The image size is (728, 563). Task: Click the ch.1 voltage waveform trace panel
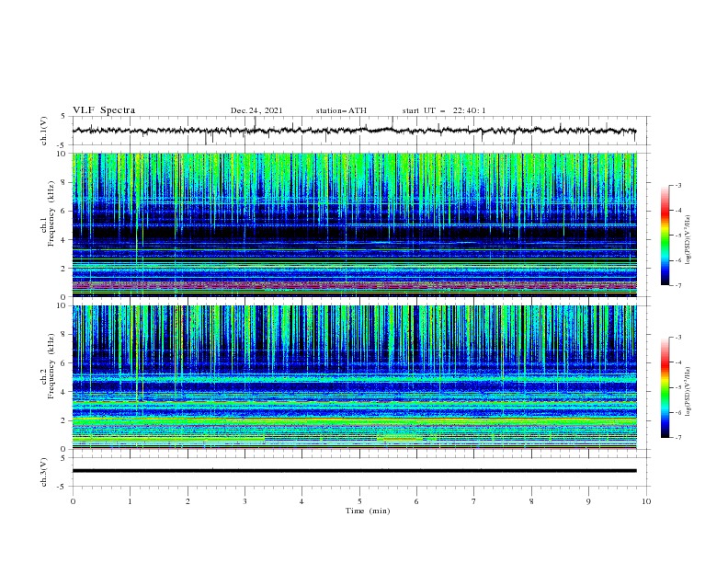pyautogui.click(x=360, y=131)
